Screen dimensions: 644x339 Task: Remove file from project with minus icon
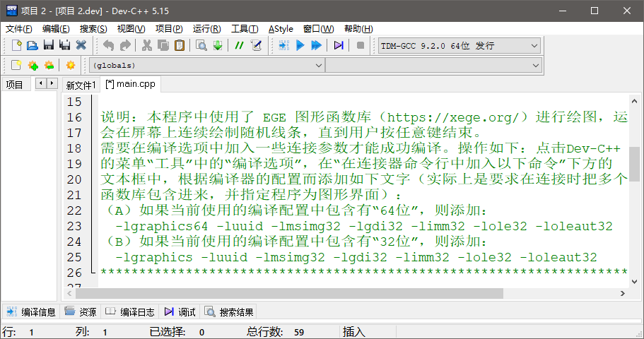[49, 65]
